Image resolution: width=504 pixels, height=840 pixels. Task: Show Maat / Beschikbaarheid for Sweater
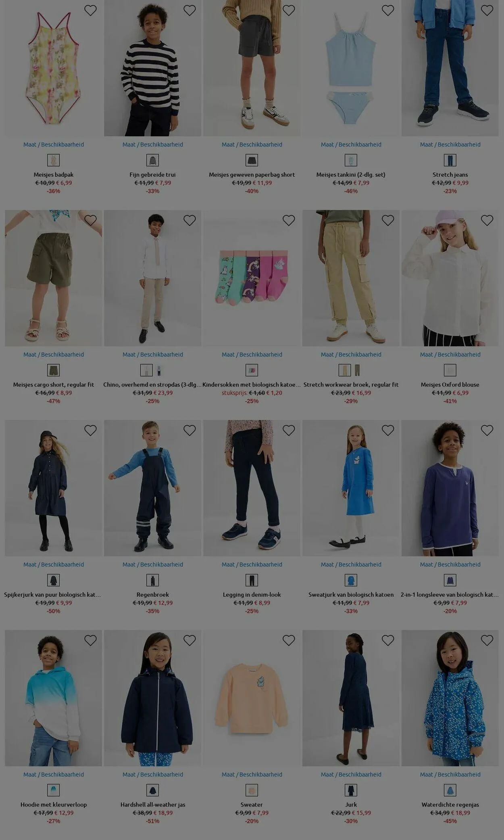coord(252,775)
